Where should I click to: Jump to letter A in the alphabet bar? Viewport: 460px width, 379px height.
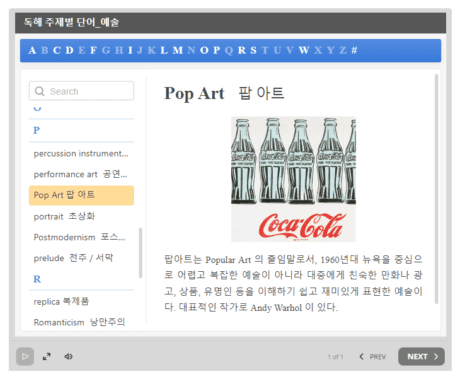[32, 50]
